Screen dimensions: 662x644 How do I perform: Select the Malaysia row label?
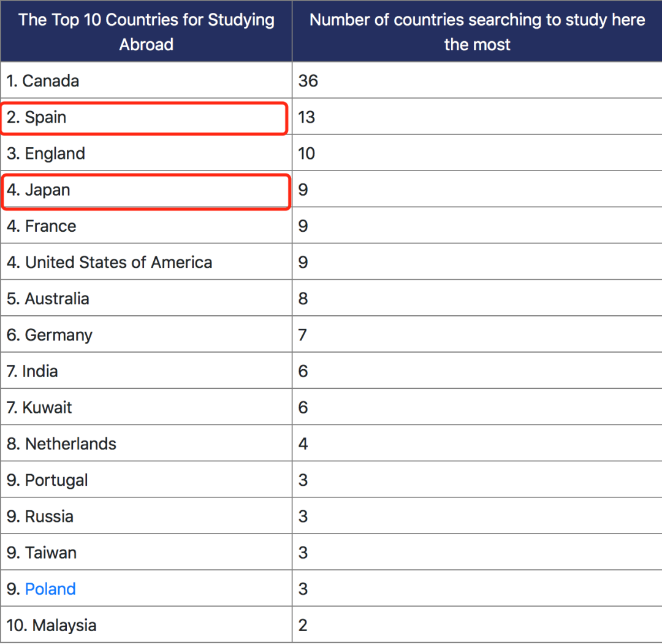coord(51,626)
